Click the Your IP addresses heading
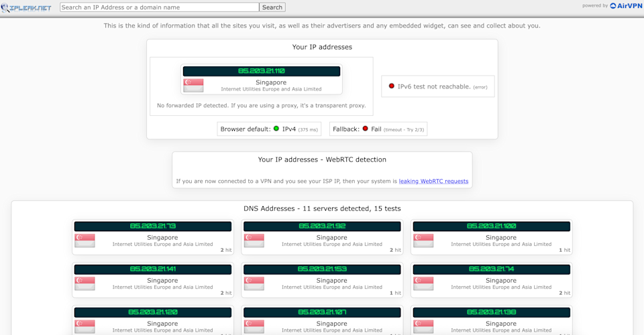This screenshot has height=335, width=644. tap(322, 47)
